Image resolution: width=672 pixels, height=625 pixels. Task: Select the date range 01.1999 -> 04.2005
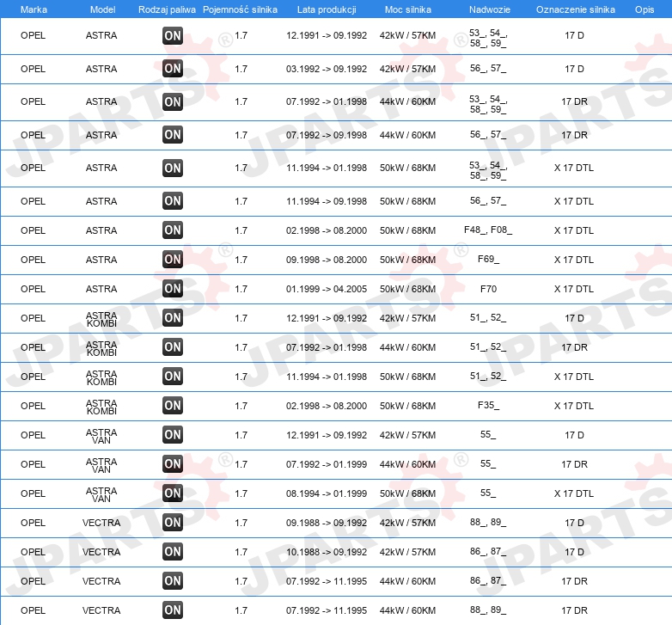click(327, 289)
